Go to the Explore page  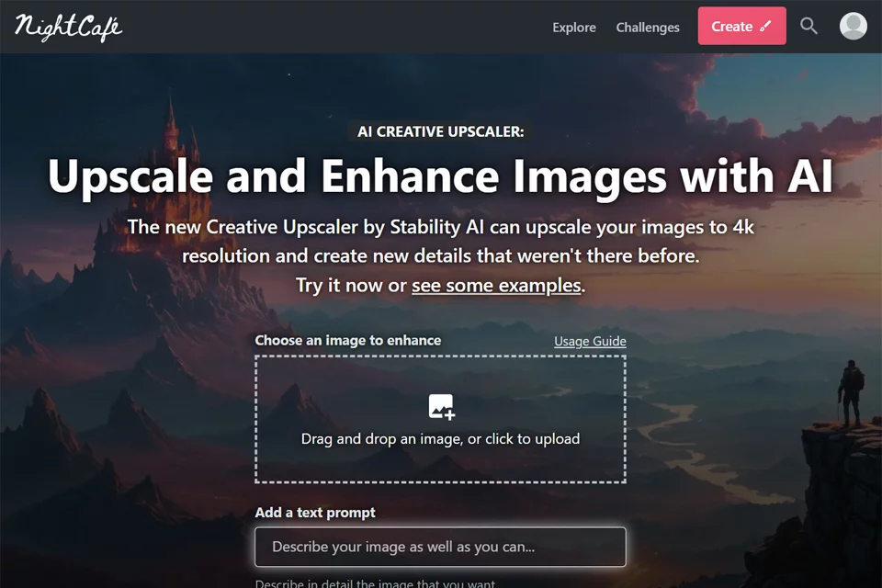tap(573, 27)
